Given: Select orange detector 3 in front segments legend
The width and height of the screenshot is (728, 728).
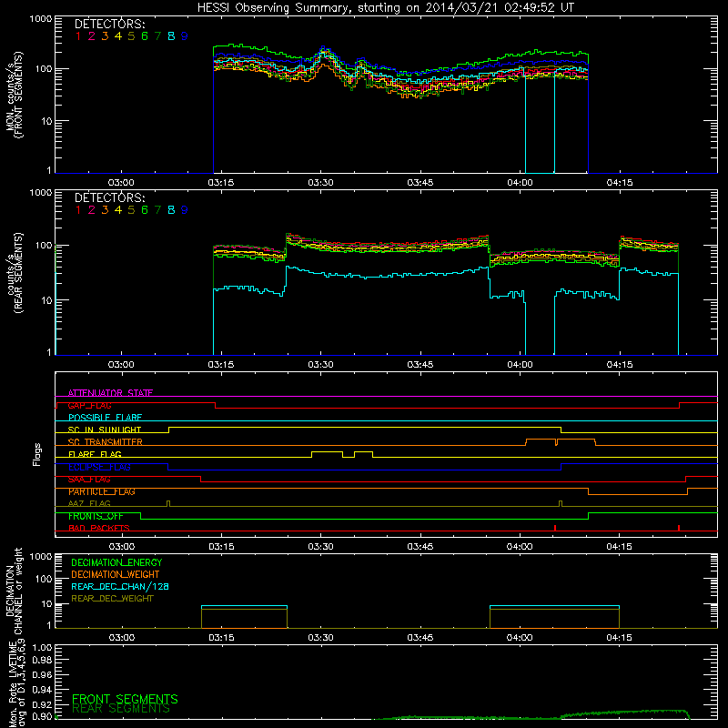Looking at the screenshot, I should [105, 36].
